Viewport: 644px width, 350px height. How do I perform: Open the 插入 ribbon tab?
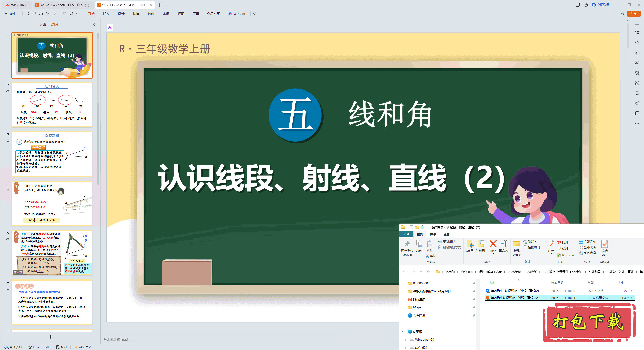coord(106,14)
